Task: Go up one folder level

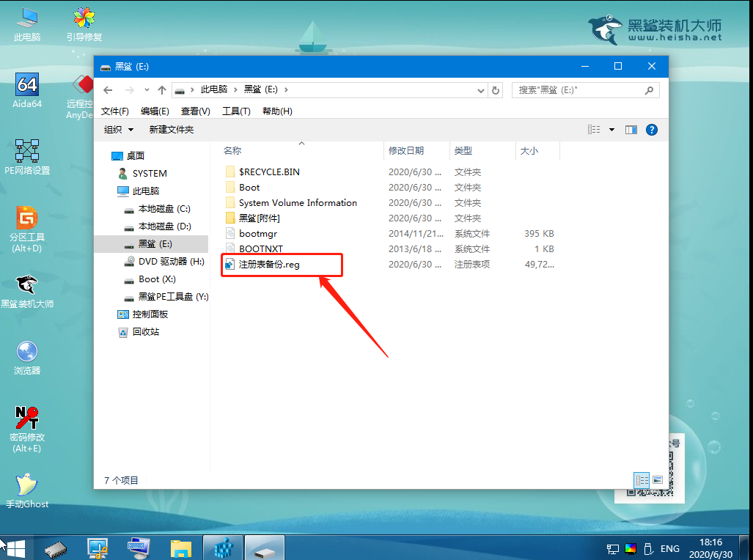Action: coord(162,90)
